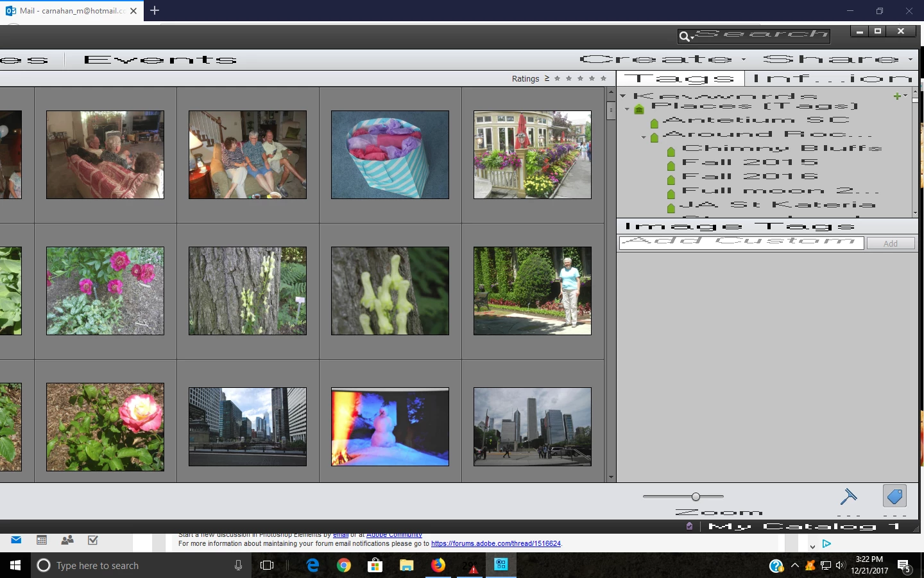Image resolution: width=924 pixels, height=578 pixels.
Task: Switch to the Events tab
Action: pyautogui.click(x=160, y=60)
